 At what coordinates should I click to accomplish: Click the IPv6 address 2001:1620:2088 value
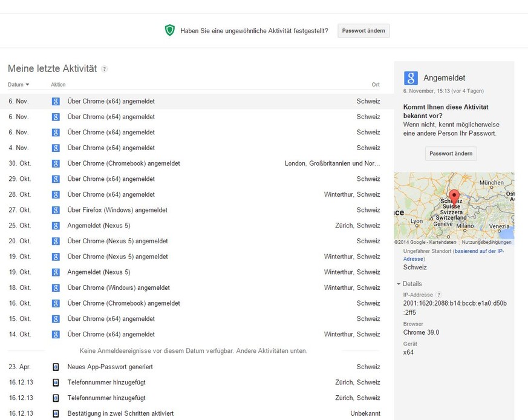click(455, 308)
